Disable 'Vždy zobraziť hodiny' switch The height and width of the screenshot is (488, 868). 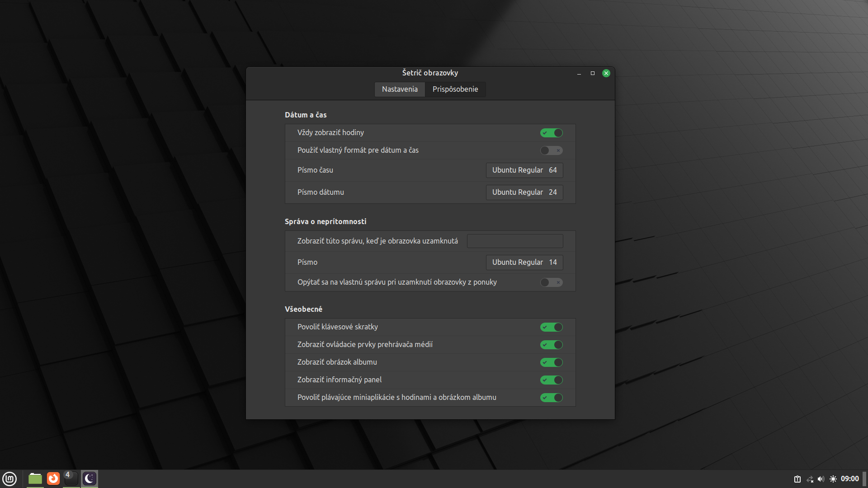pyautogui.click(x=551, y=133)
